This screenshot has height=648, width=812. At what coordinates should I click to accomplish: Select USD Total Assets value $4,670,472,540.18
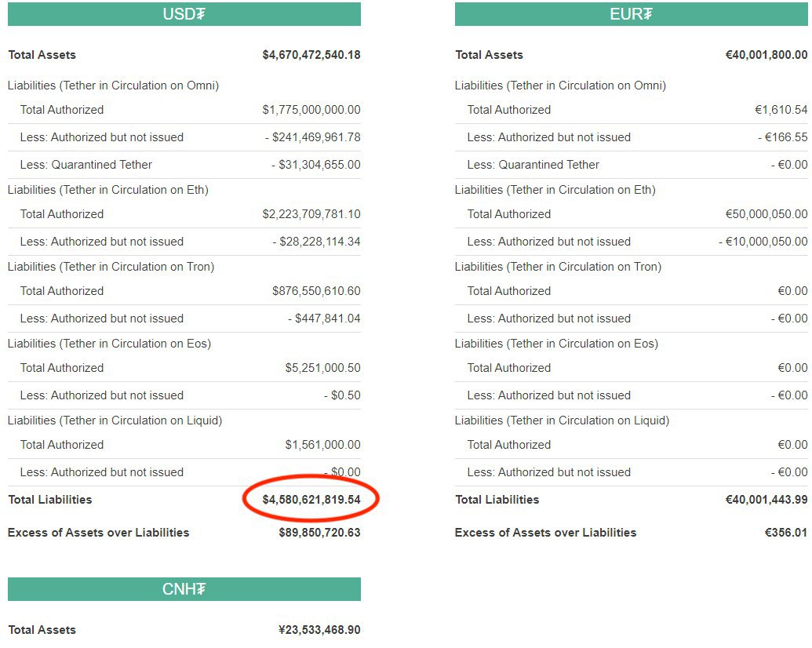[311, 55]
